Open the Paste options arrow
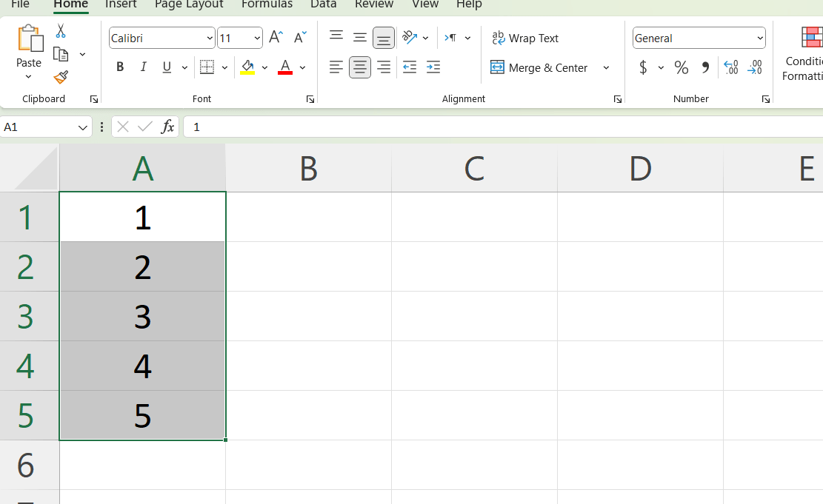Image resolution: width=823 pixels, height=504 pixels. (28, 76)
